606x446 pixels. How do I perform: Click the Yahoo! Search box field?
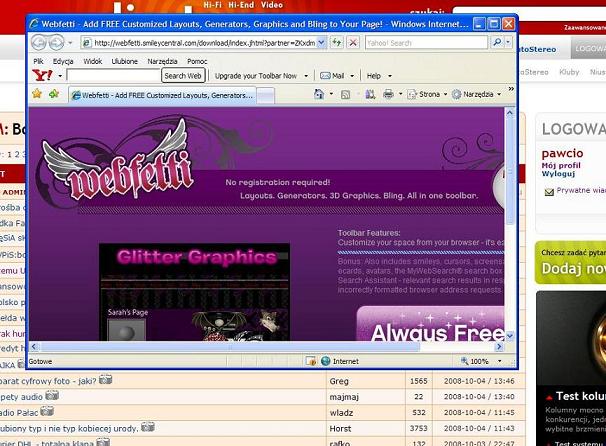[426, 43]
